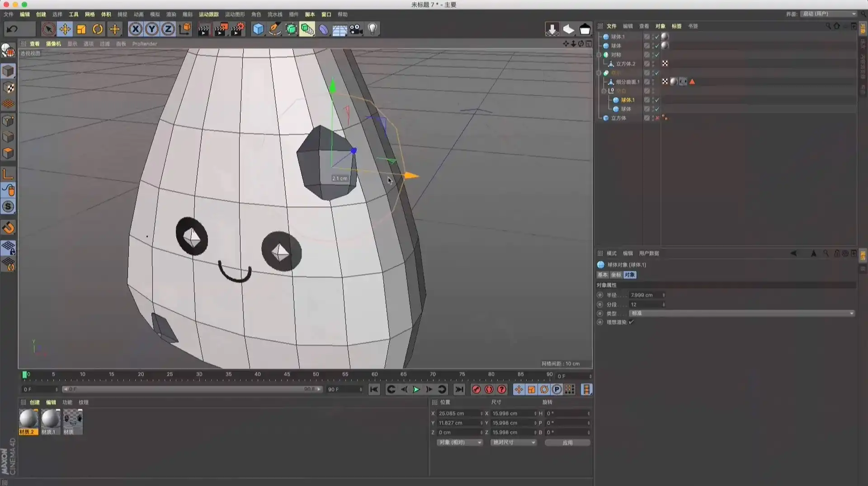The width and height of the screenshot is (868, 486).
Task: Select the Move tool in top toolbar
Action: [x=65, y=29]
